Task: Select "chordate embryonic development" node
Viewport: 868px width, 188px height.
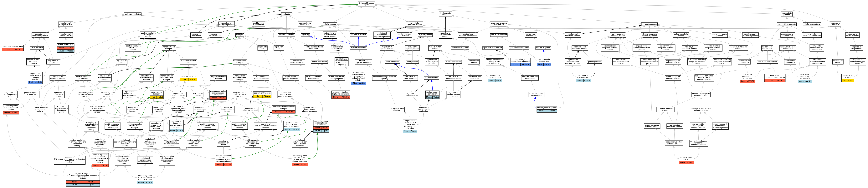Action: (530, 78)
